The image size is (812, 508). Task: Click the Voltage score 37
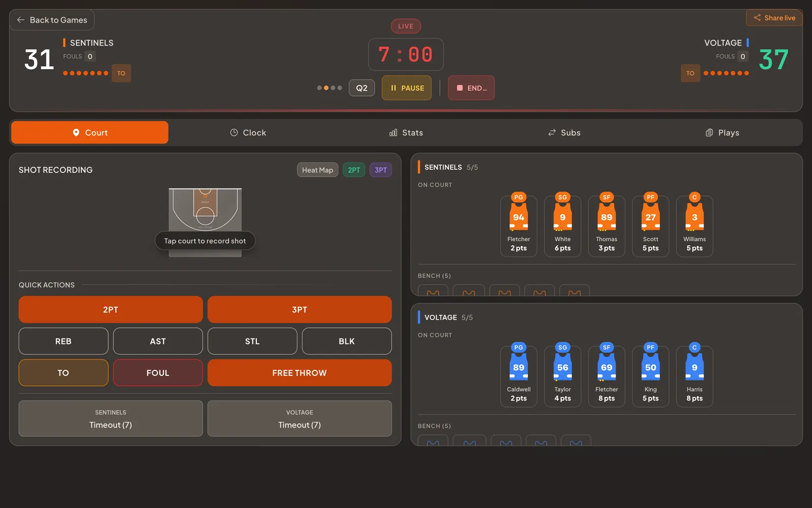pos(773,60)
